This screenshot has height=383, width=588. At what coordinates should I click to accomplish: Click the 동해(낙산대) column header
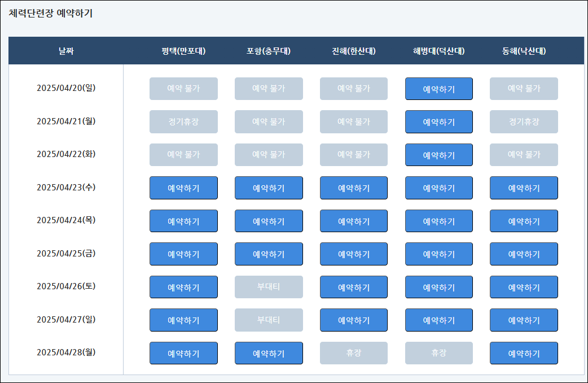point(524,51)
